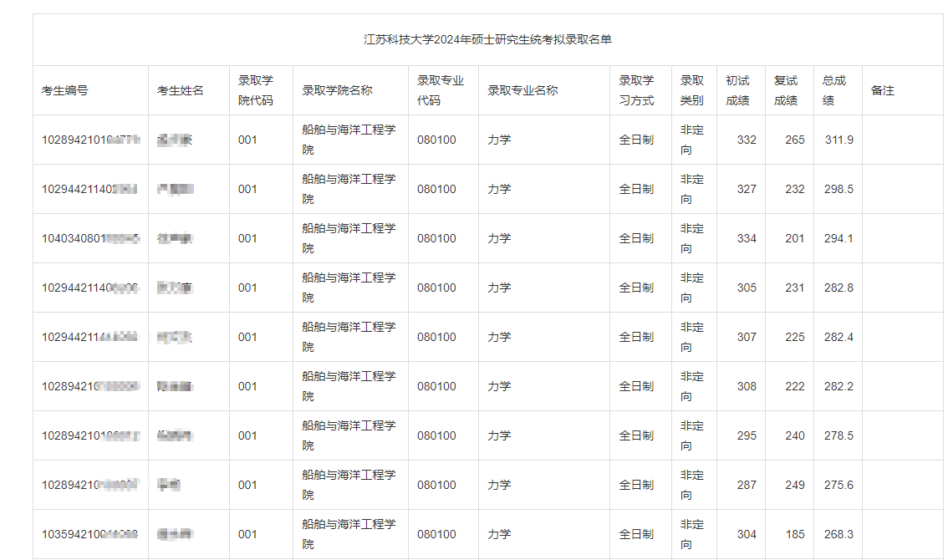Click the 考生编号 column header
Image resolution: width=948 pixels, height=560 pixels.
[65, 90]
